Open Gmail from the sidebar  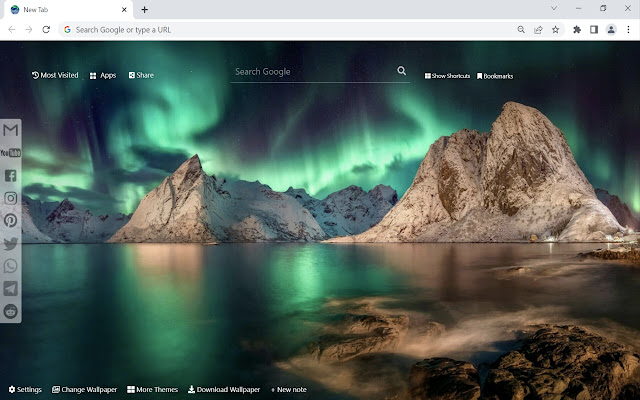pyautogui.click(x=11, y=130)
